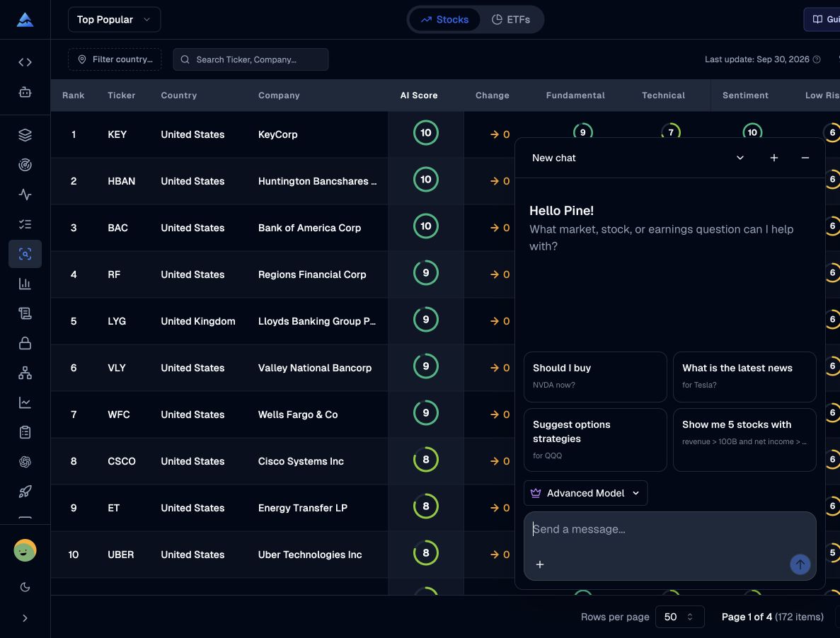The image size is (840, 638).
Task: Open the rocket sidebar icon
Action: (x=25, y=492)
